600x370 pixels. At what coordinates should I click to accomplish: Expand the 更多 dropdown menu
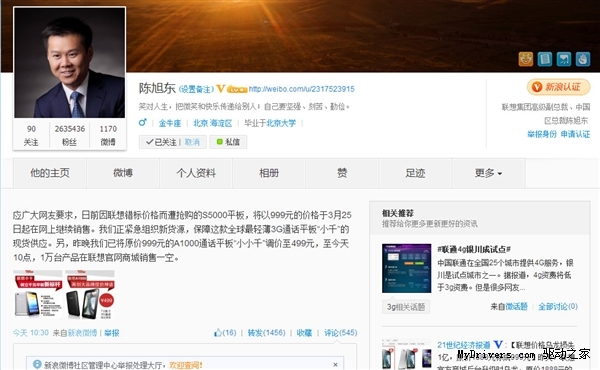pos(488,173)
